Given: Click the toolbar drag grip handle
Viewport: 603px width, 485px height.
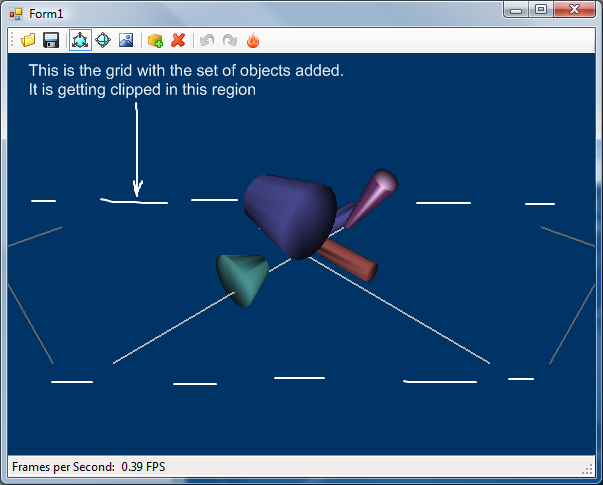Looking at the screenshot, I should [x=12, y=40].
